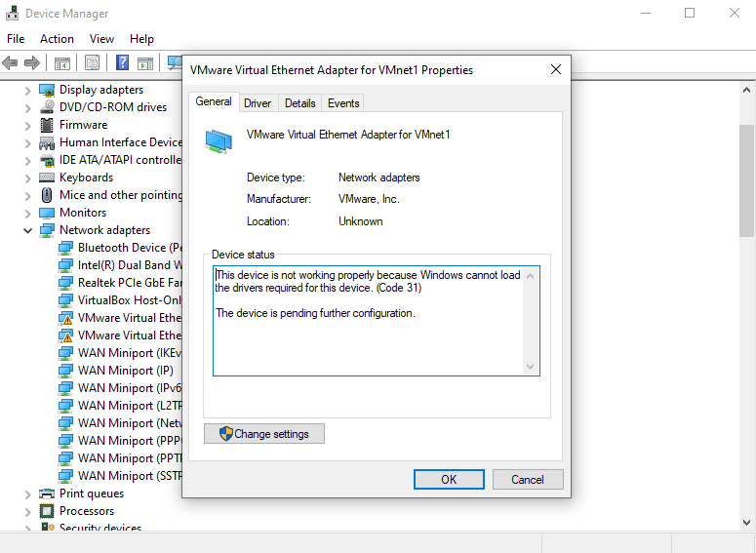Click the Back arrow toolbar icon
Image resolution: width=756 pixels, height=553 pixels.
[x=10, y=62]
